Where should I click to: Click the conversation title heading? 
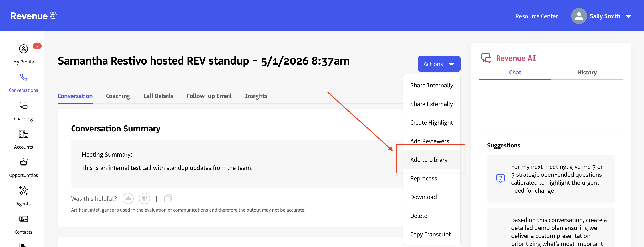pos(203,61)
